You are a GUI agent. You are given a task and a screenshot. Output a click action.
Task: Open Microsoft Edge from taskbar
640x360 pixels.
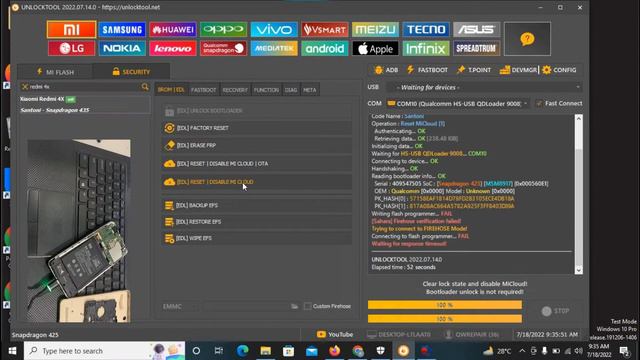coord(242,351)
